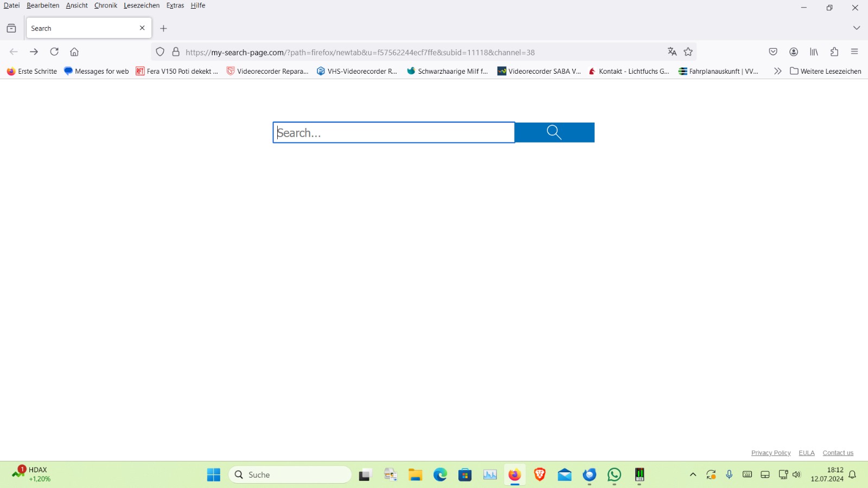Submit search with the blue magnifier button
This screenshot has height=488, width=868.
pyautogui.click(x=554, y=132)
